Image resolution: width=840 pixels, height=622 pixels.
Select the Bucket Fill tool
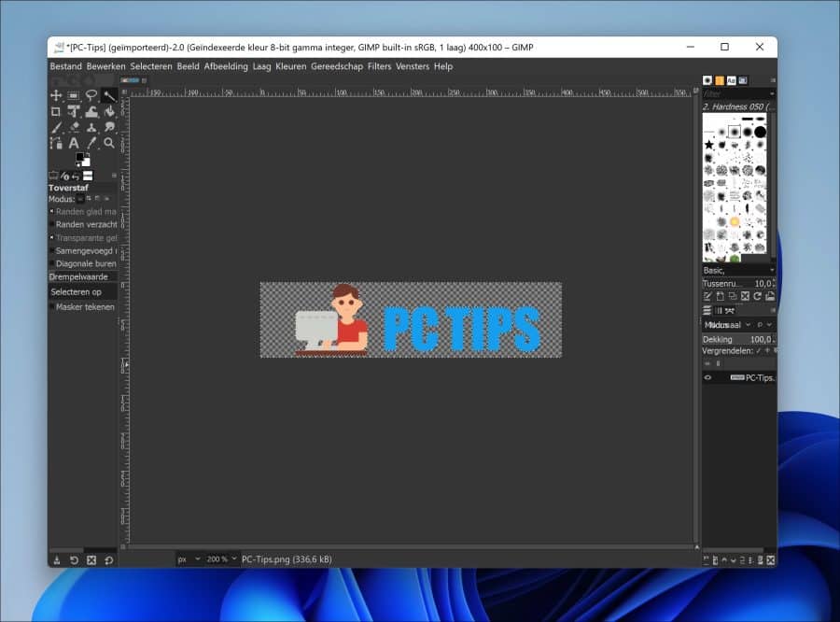(109, 111)
